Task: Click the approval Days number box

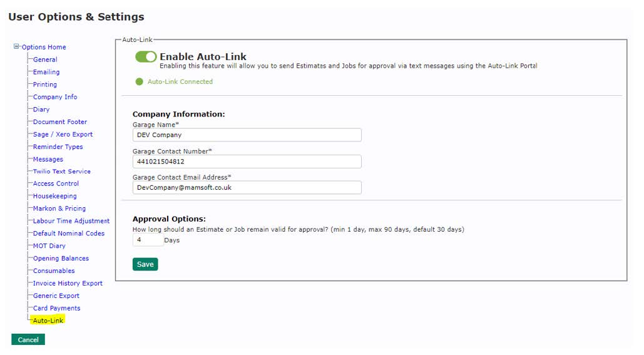Action: [x=147, y=240]
